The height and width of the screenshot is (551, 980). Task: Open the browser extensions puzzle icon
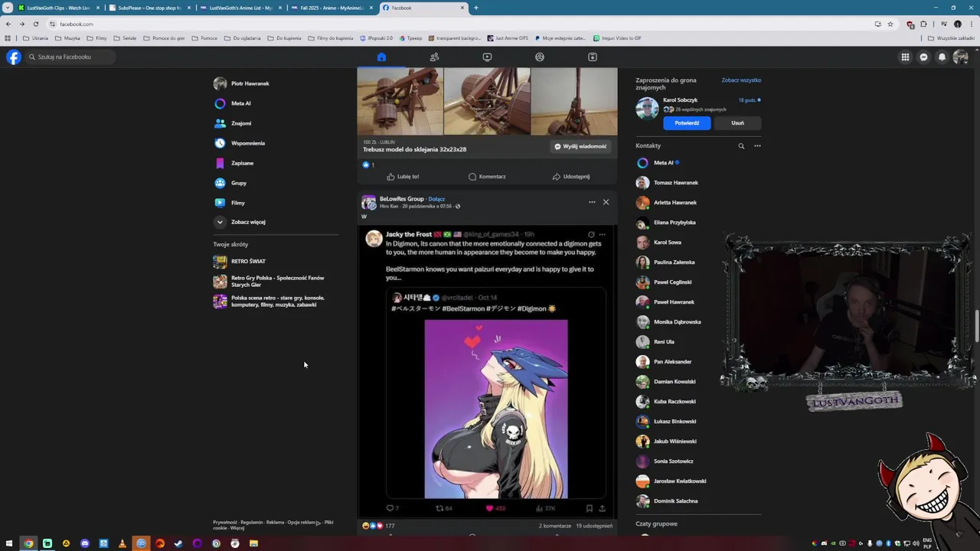(923, 24)
